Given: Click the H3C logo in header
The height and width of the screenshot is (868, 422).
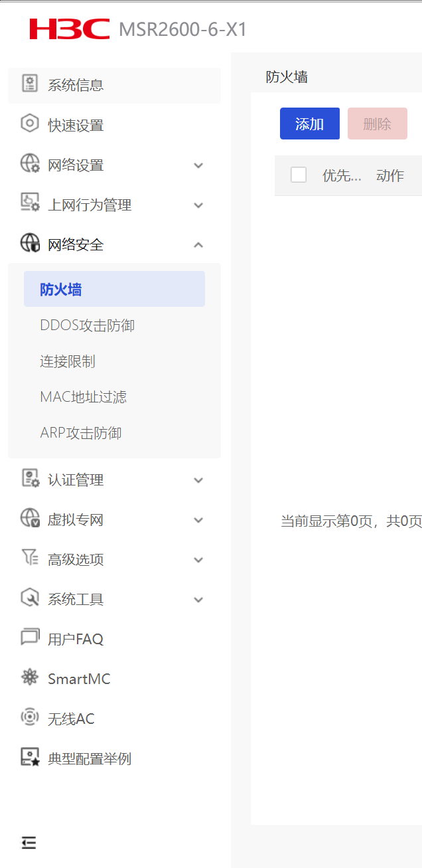Looking at the screenshot, I should pos(70,29).
